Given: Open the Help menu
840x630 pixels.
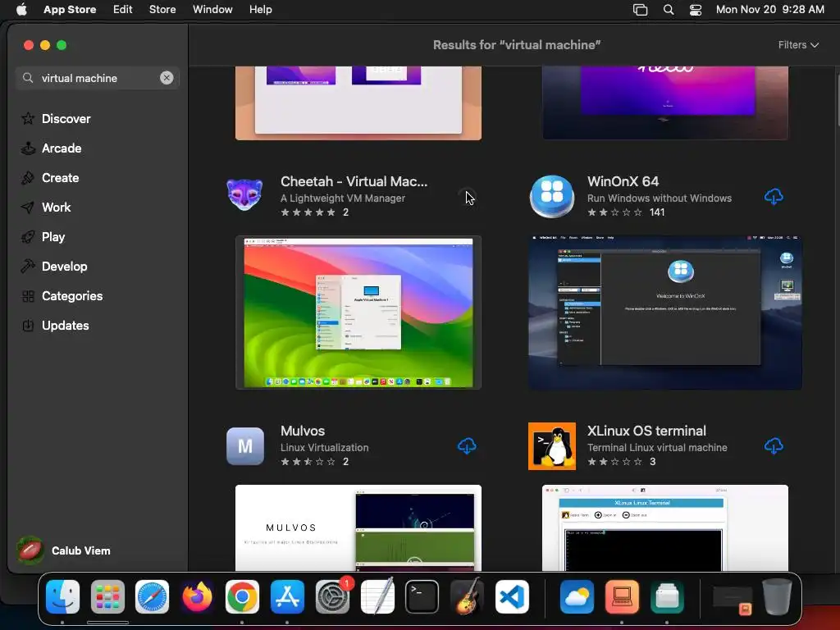Looking at the screenshot, I should (x=260, y=10).
